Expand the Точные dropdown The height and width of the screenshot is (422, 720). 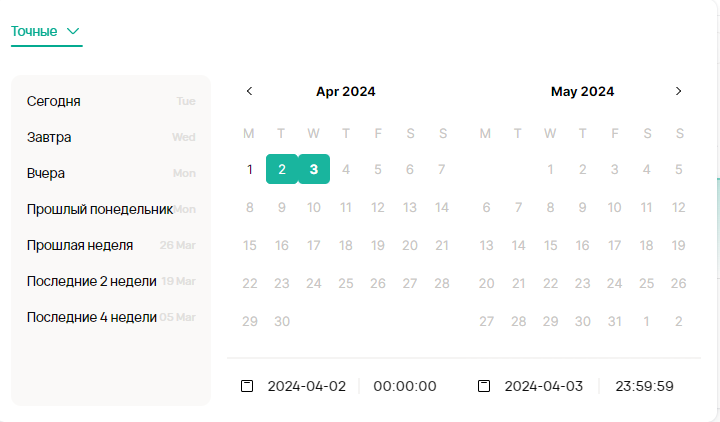46,32
